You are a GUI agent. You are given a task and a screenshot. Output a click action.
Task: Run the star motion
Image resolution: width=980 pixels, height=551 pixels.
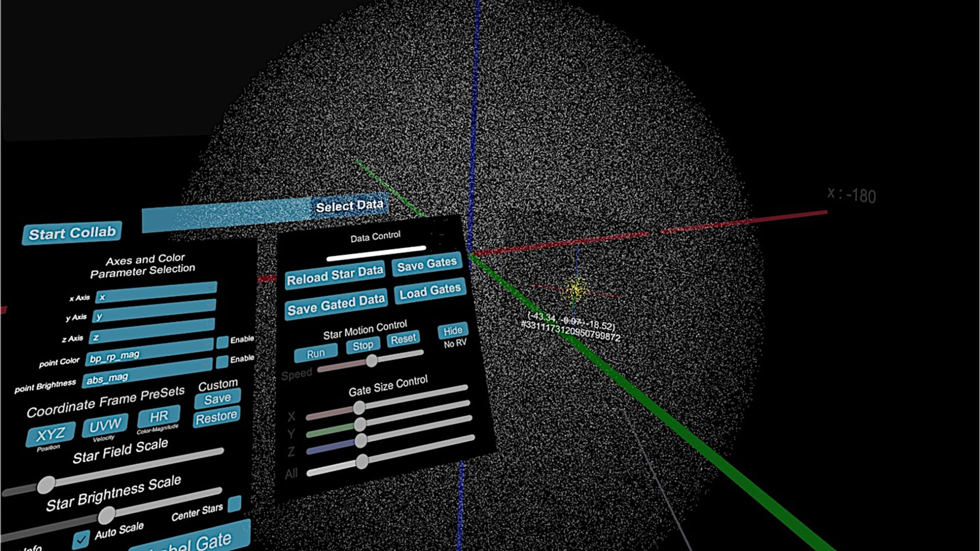315,353
